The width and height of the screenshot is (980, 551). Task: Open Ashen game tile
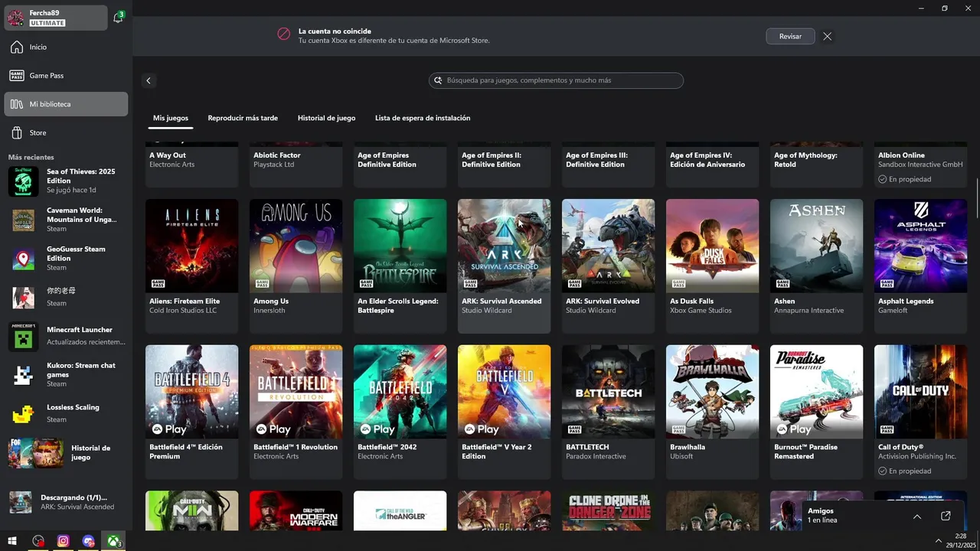click(816, 266)
